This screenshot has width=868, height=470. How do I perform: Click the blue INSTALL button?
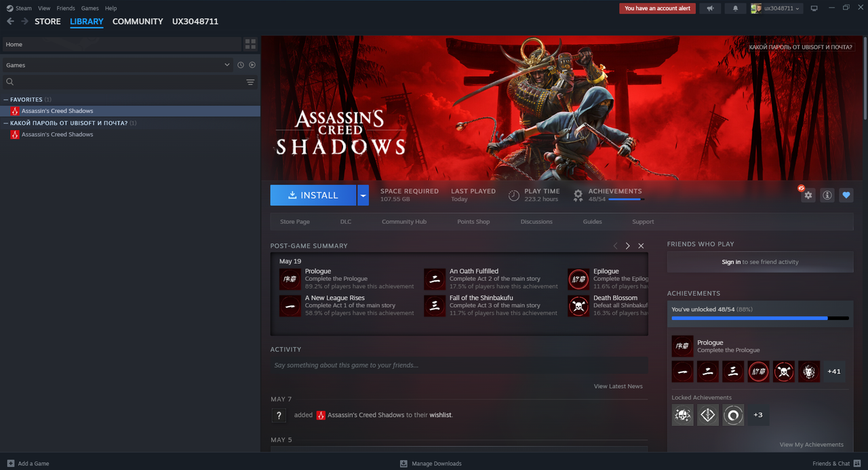tap(313, 195)
